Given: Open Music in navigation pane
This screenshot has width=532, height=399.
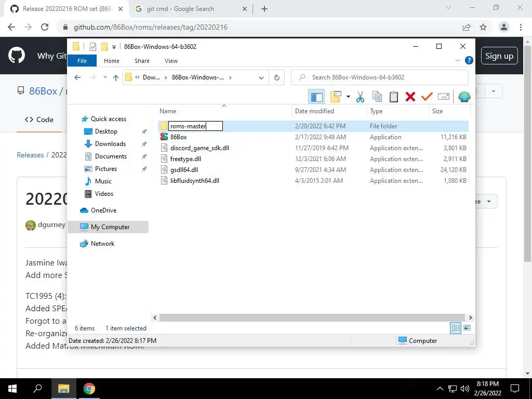Looking at the screenshot, I should coord(103,181).
